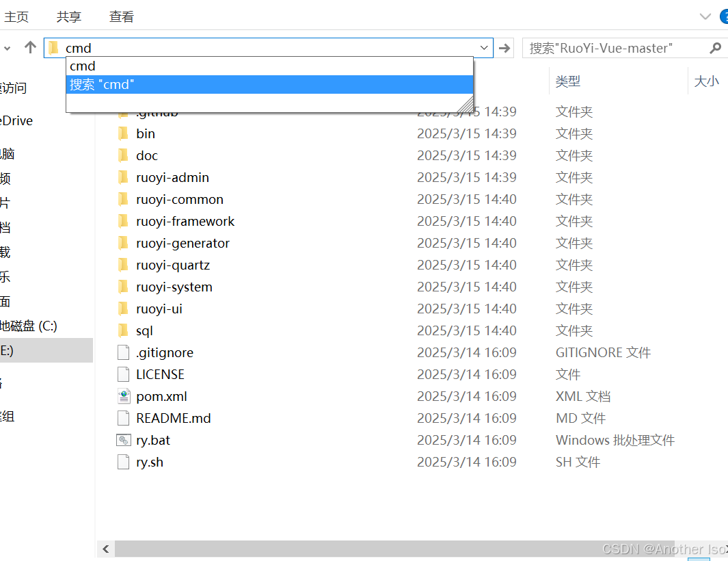
Task: Click the bin folder icon
Action: (123, 134)
